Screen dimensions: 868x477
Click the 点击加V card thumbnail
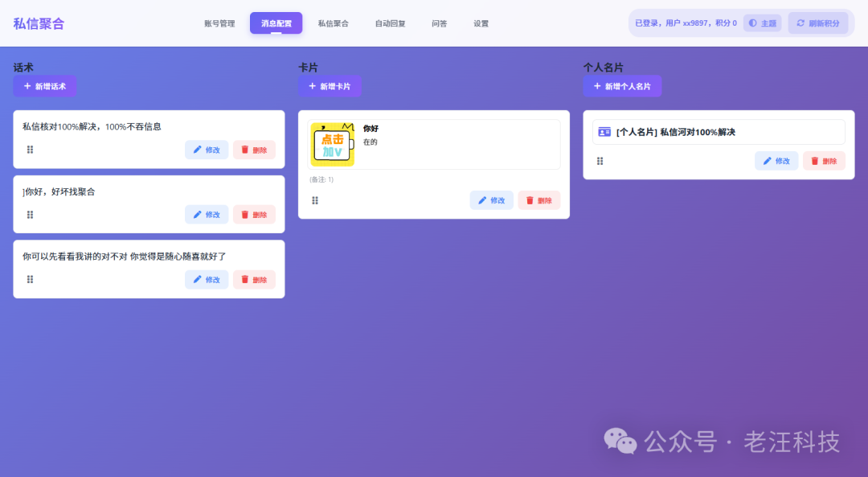point(332,145)
